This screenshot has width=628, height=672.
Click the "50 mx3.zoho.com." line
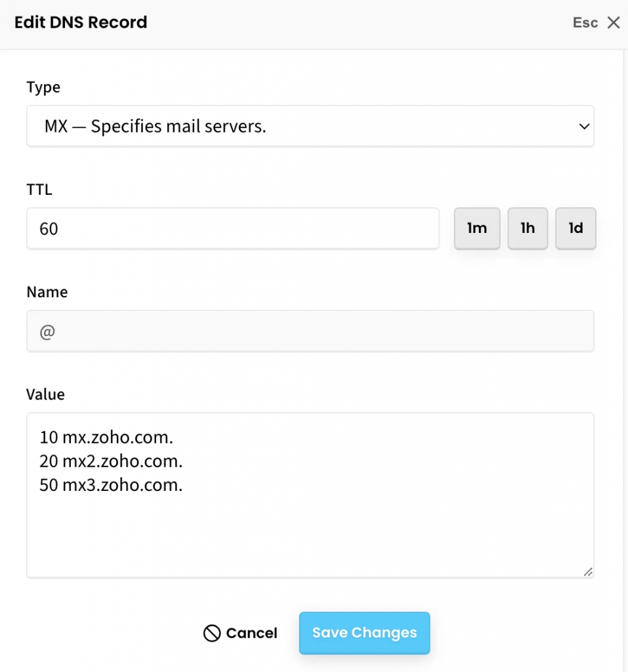pos(111,486)
